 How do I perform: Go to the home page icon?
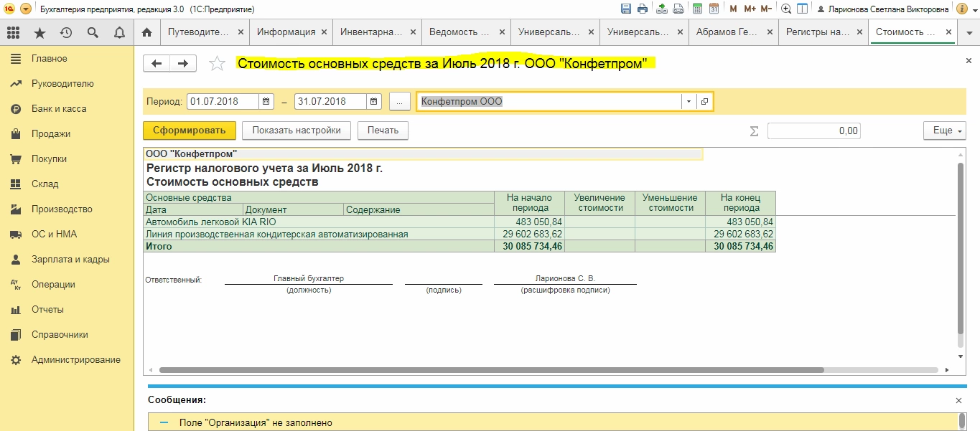(147, 32)
